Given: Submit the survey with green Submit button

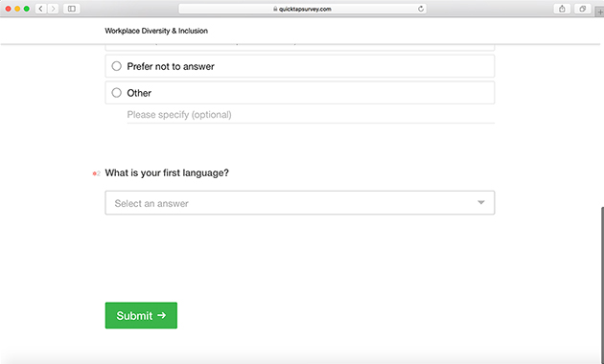Looking at the screenshot, I should coord(141,315).
